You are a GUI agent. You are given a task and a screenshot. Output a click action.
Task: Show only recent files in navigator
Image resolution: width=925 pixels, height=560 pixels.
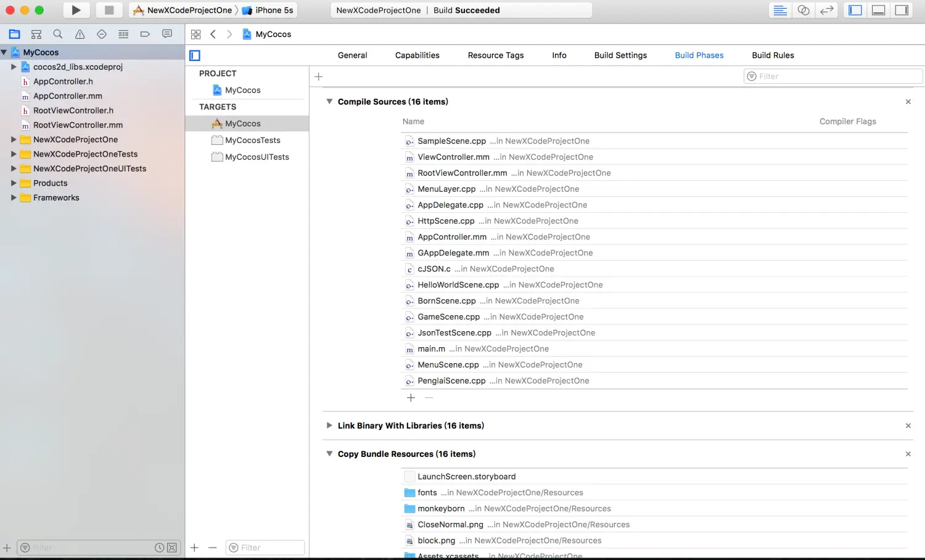pyautogui.click(x=159, y=548)
